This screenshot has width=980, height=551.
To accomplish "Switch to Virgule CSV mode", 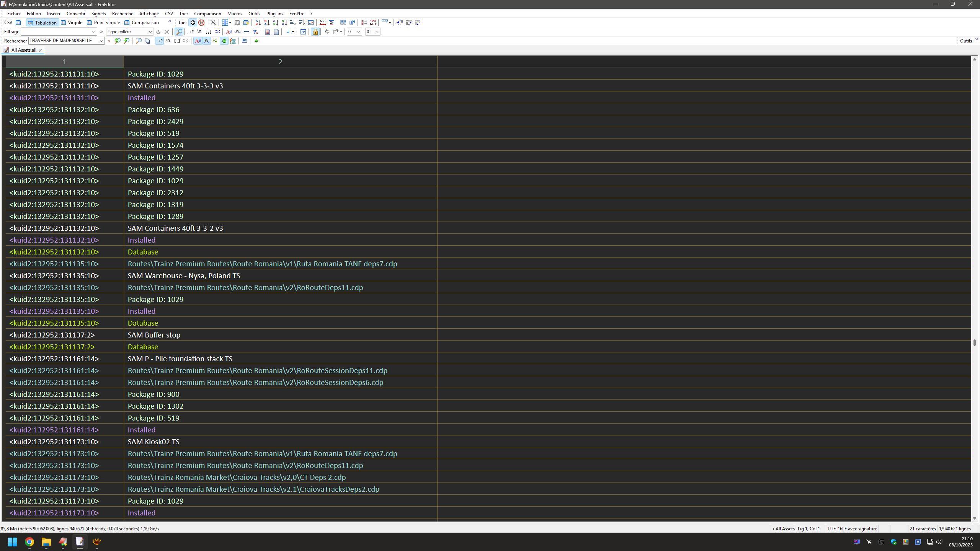I will point(72,23).
